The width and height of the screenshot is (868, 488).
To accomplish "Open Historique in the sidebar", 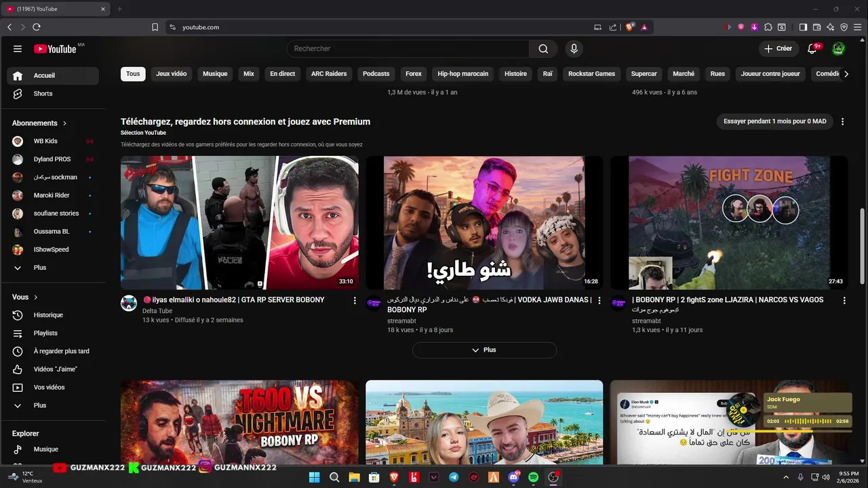I will pyautogui.click(x=53, y=315).
